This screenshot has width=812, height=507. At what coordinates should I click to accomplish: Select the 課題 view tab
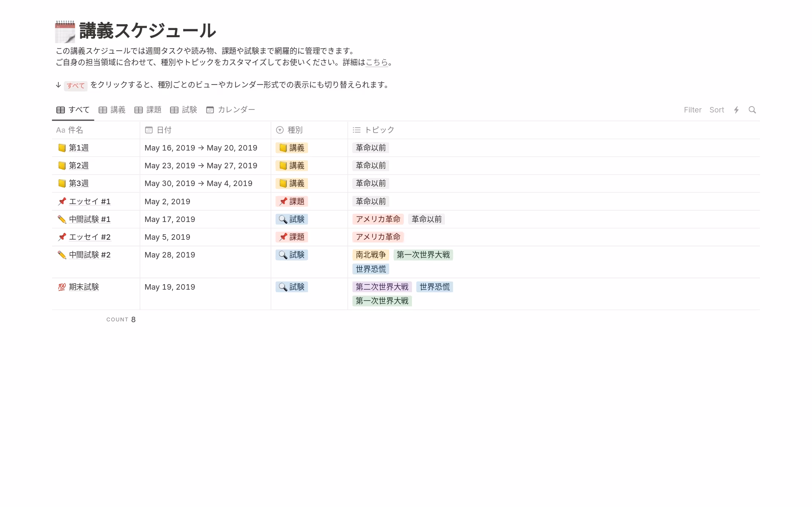tap(148, 110)
